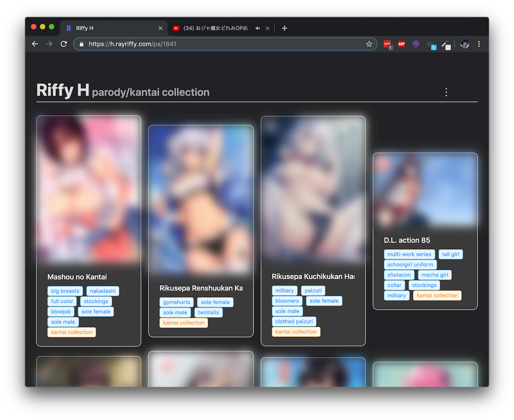Close the Riffy H tab
The image size is (514, 420).
(x=160, y=28)
